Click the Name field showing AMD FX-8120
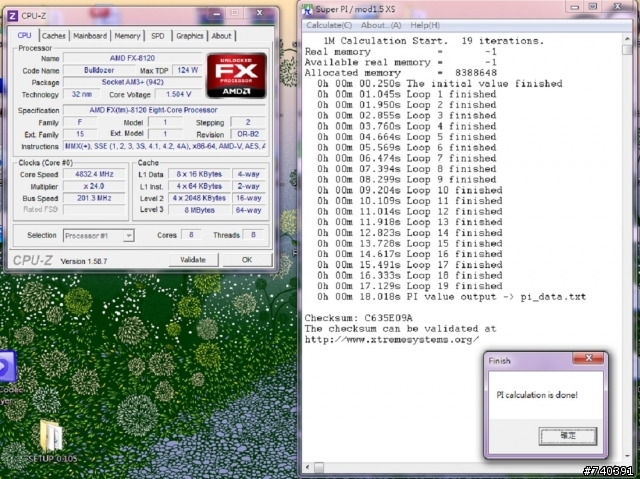The width and height of the screenshot is (640, 479). click(132, 58)
